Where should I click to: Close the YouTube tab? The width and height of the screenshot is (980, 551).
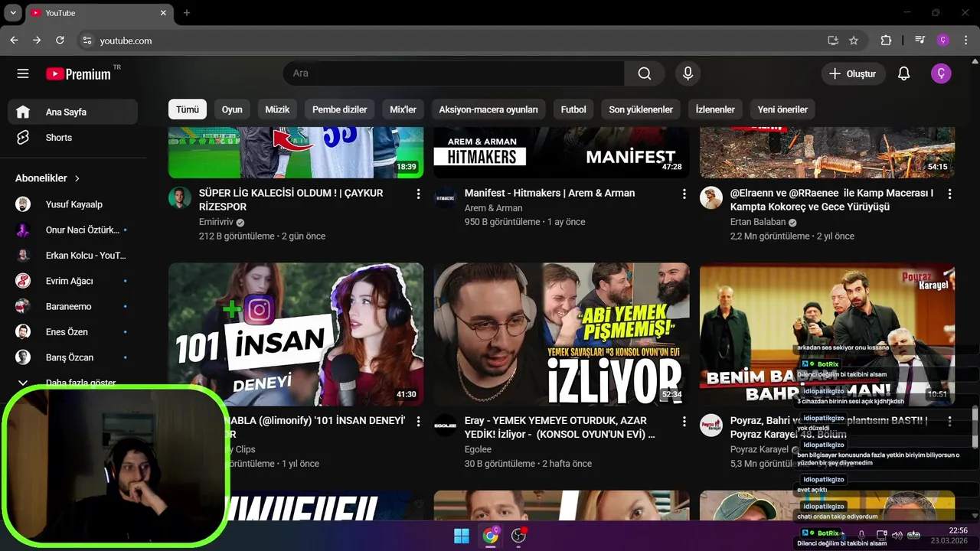click(163, 13)
